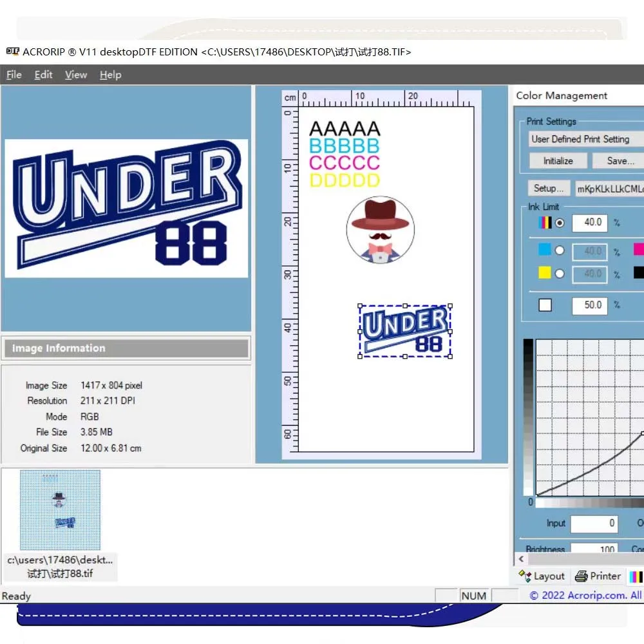Click the curve Input value field

pyautogui.click(x=594, y=524)
